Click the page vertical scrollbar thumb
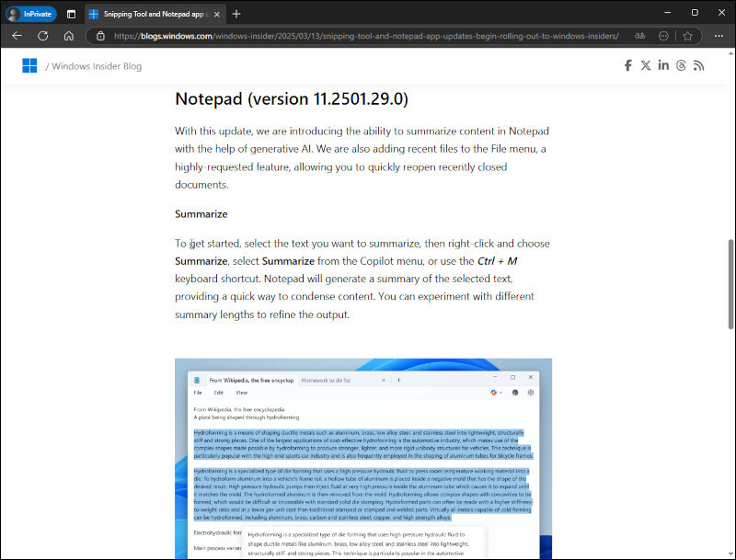Image resolution: width=736 pixels, height=560 pixels. point(730,284)
